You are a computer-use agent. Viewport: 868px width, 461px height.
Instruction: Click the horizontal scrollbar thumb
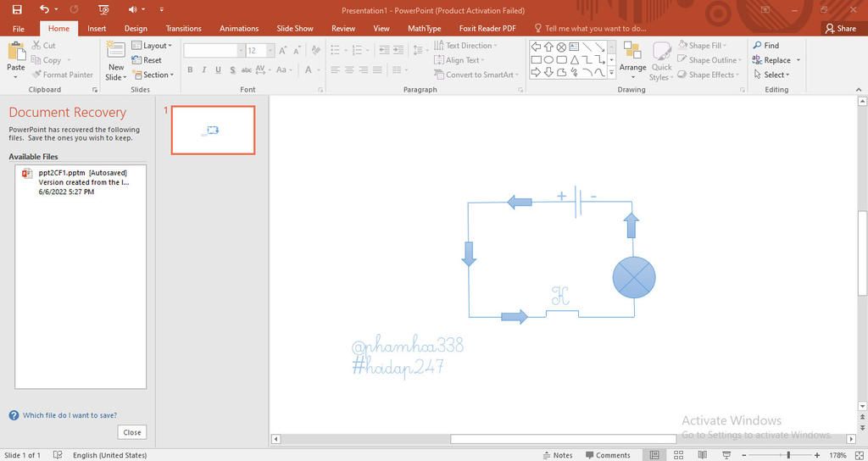pos(563,439)
